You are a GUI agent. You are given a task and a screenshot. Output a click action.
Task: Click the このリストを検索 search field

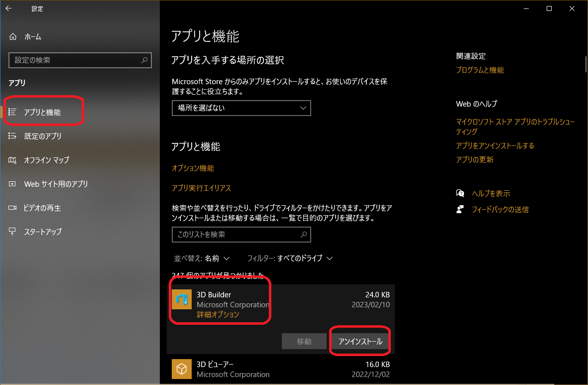tap(241, 235)
